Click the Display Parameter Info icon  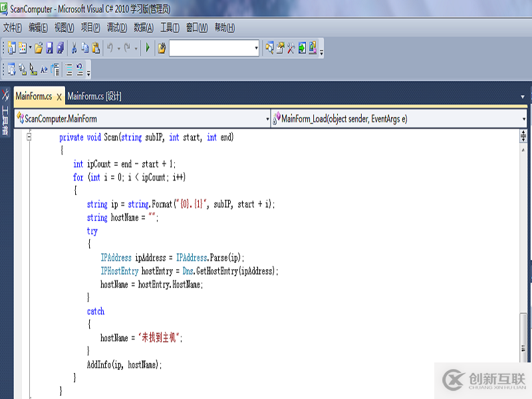tap(23, 70)
